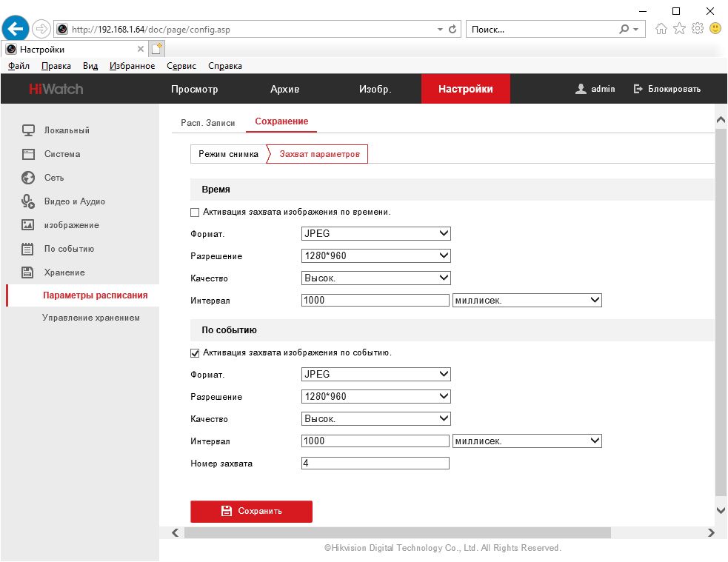The image size is (728, 562).
Task: Open the Формат dropdown under Время
Action: coord(375,233)
